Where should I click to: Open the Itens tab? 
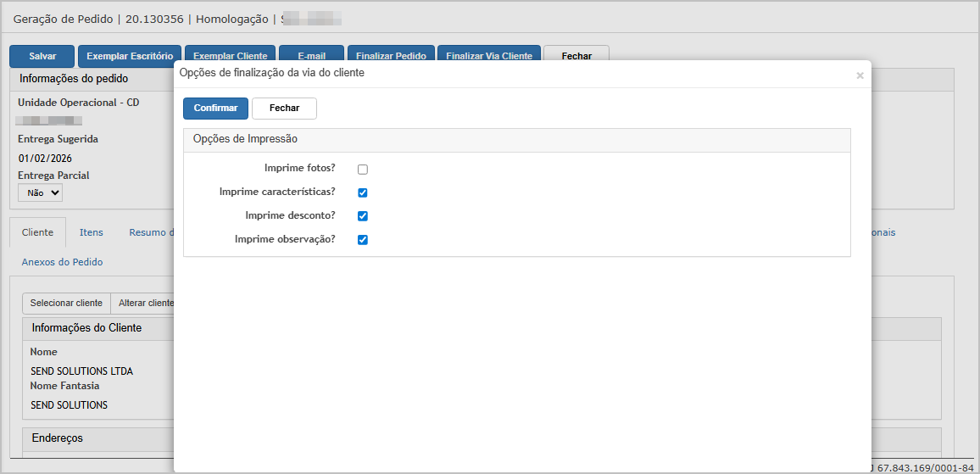pos(91,232)
